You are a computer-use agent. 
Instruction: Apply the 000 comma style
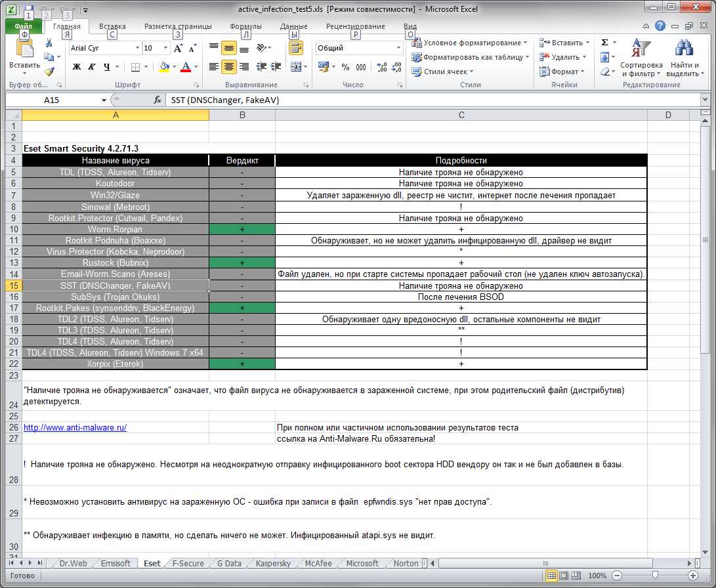pyautogui.click(x=361, y=67)
